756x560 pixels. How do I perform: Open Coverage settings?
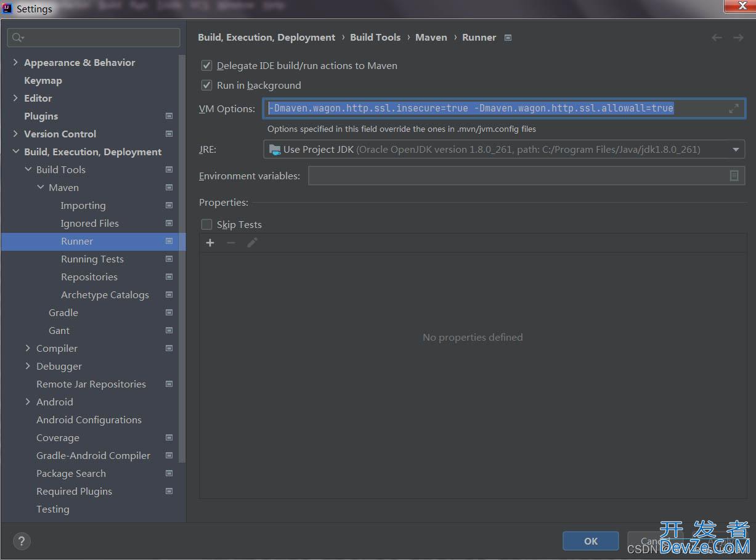tap(58, 437)
